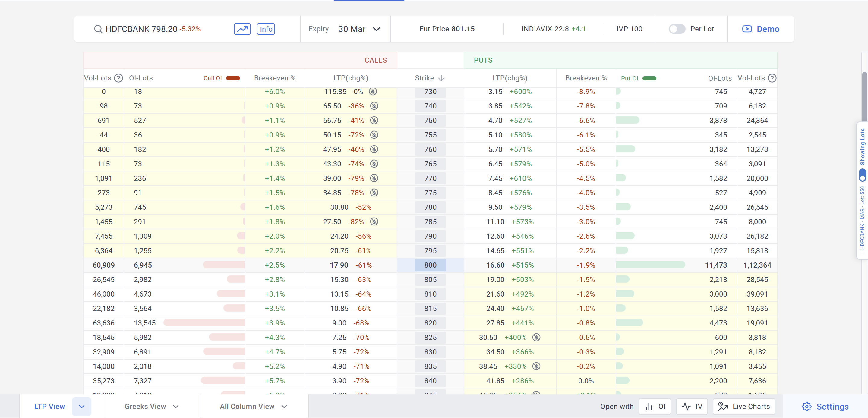Image resolution: width=868 pixels, height=418 pixels.
Task: Expand the LTP View dropdown arrow
Action: point(81,407)
